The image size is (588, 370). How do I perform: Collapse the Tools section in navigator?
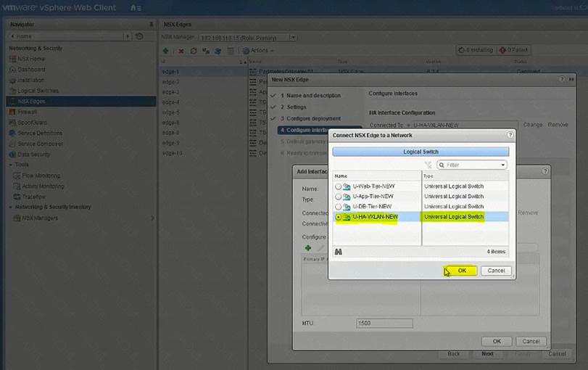pos(10,165)
